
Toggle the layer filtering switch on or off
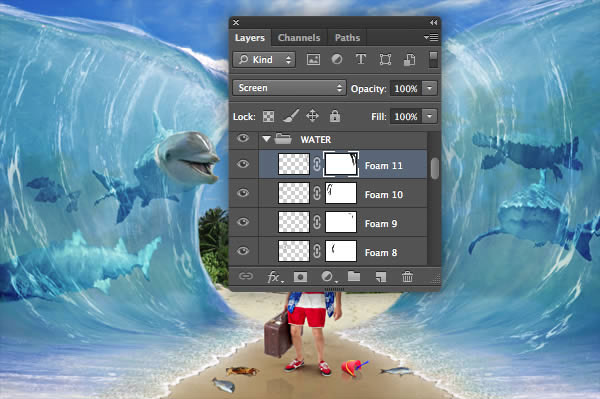pyautogui.click(x=433, y=60)
